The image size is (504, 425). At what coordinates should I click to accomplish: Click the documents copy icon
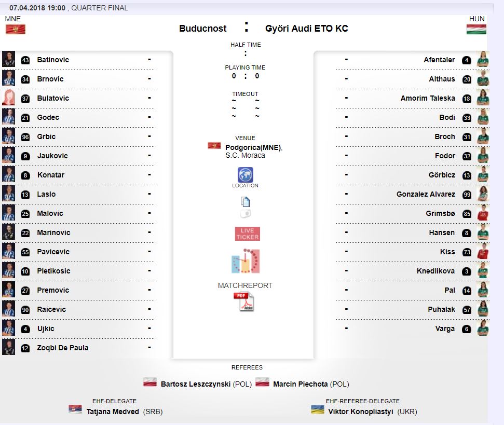click(x=246, y=201)
